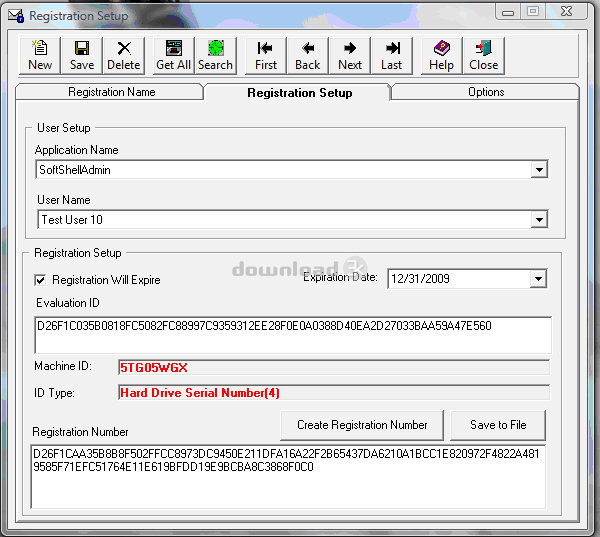Go to the Next record
The height and width of the screenshot is (537, 600).
350,55
